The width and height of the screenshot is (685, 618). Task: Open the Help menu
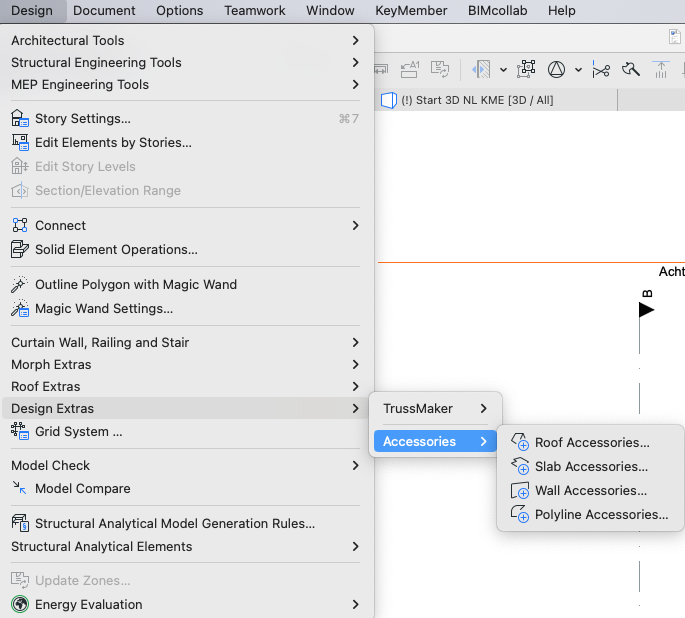(562, 10)
